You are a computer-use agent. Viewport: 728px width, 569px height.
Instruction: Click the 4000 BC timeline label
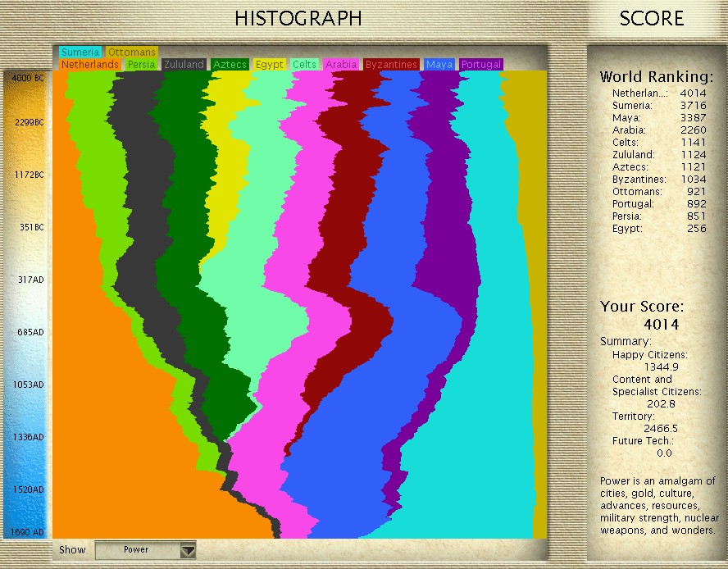[28, 78]
